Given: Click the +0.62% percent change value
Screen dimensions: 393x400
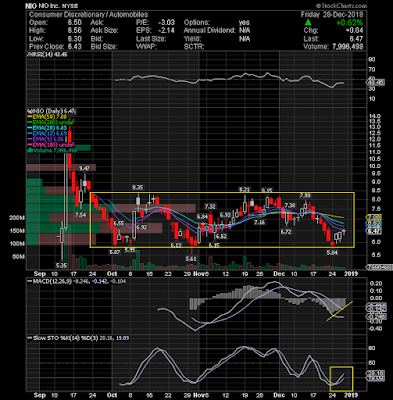Looking at the screenshot, I should 349,23.
